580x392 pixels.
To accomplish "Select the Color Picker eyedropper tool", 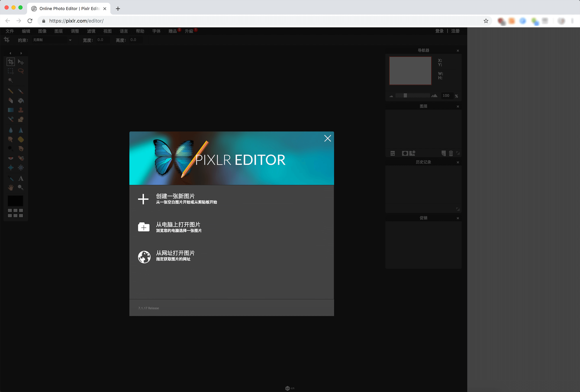I will [x=10, y=178].
